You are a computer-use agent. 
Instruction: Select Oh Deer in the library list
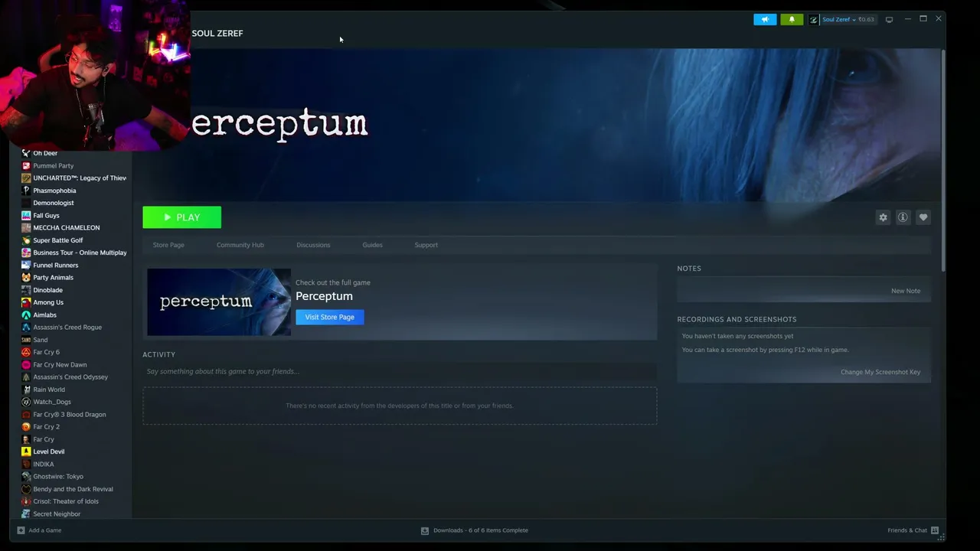(x=45, y=153)
